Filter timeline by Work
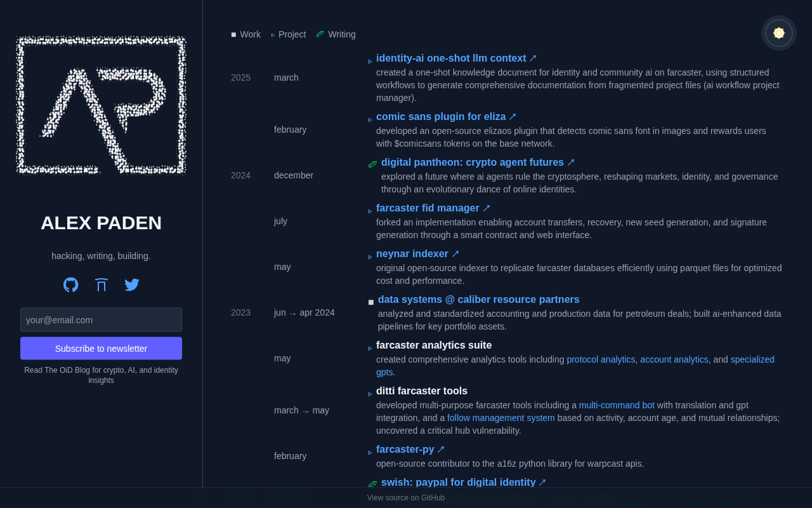This screenshot has height=508, width=812. click(246, 34)
